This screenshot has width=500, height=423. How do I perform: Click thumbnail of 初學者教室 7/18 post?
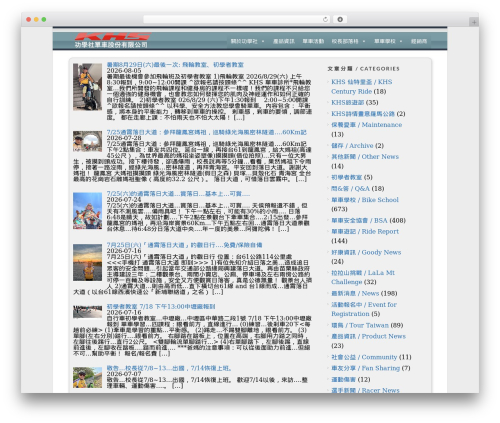tap(87, 312)
